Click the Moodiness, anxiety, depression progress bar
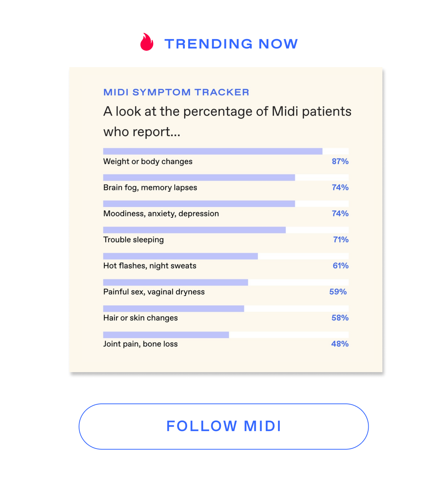448x484 pixels. coord(226,204)
